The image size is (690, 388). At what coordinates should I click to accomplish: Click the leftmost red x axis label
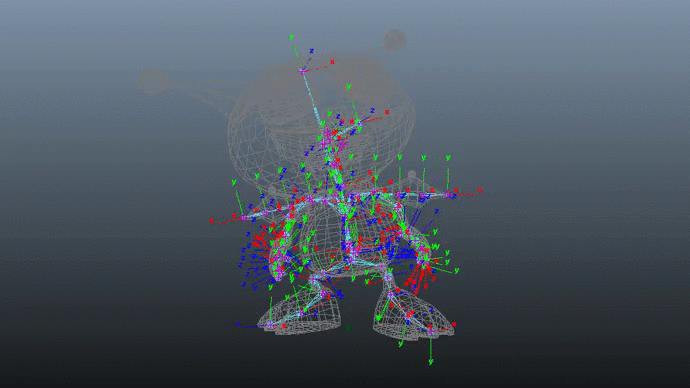click(212, 220)
